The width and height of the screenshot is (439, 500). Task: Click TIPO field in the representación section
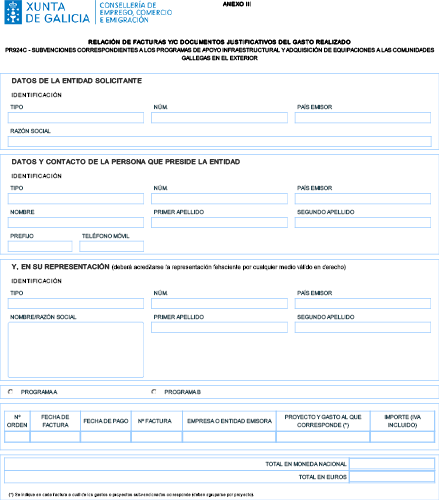point(76,303)
